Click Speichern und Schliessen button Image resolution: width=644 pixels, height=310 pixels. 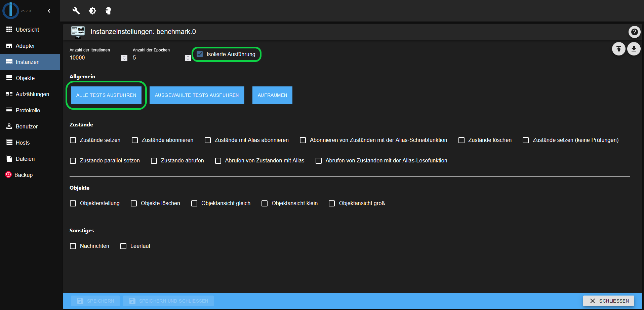tap(168, 301)
